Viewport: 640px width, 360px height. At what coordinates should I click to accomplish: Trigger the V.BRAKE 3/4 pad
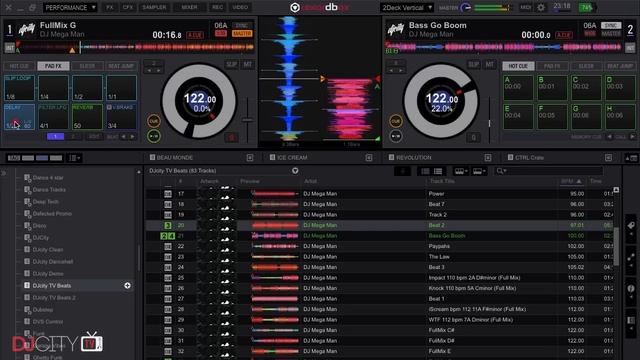tap(121, 117)
